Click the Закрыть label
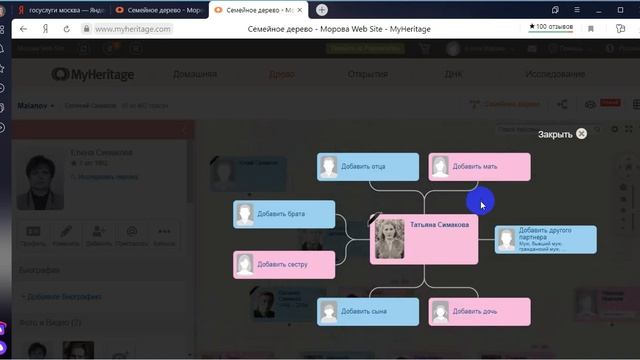640x360 pixels. [555, 134]
